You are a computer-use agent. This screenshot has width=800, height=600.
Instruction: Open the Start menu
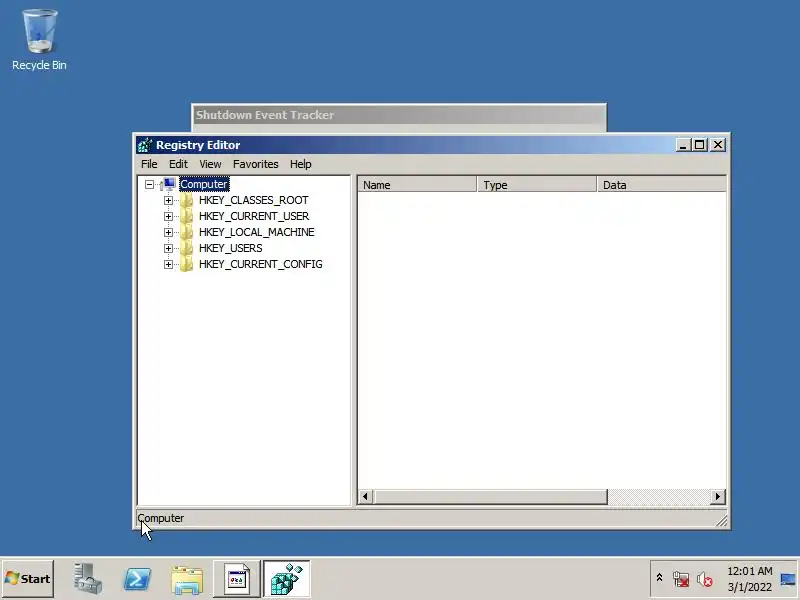pyautogui.click(x=28, y=579)
